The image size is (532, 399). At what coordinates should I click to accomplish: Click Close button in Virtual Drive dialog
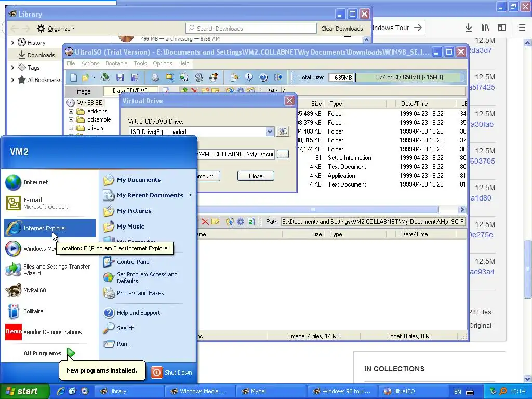coord(256,176)
